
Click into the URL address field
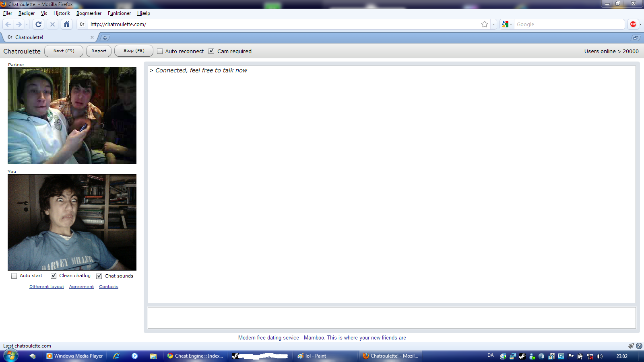284,24
